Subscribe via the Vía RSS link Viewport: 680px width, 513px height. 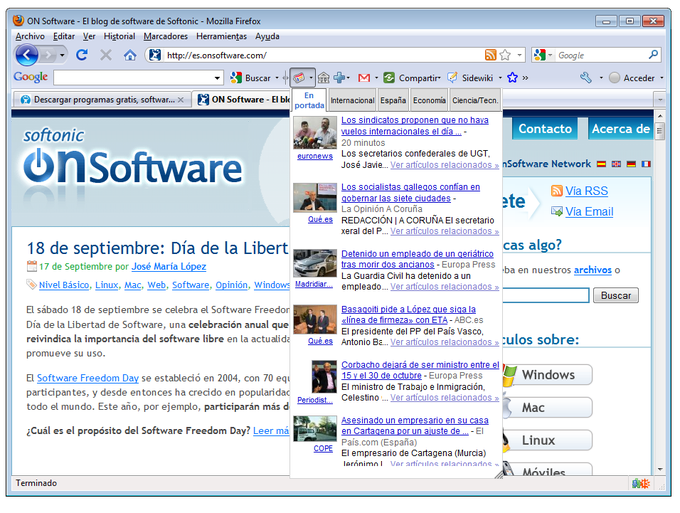586,191
